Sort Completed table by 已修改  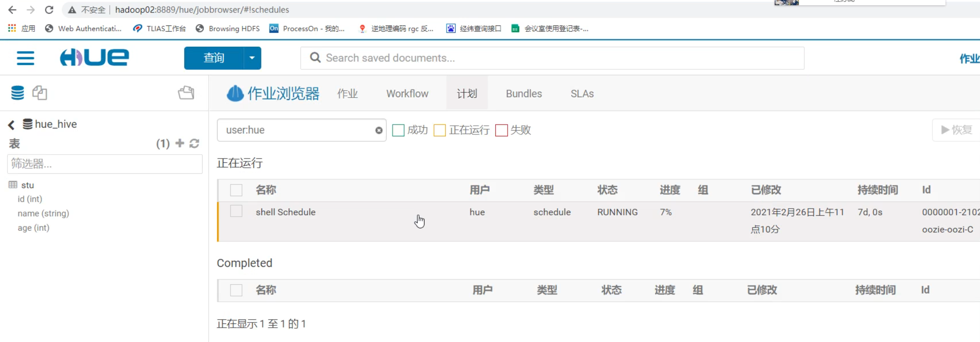(x=762, y=290)
